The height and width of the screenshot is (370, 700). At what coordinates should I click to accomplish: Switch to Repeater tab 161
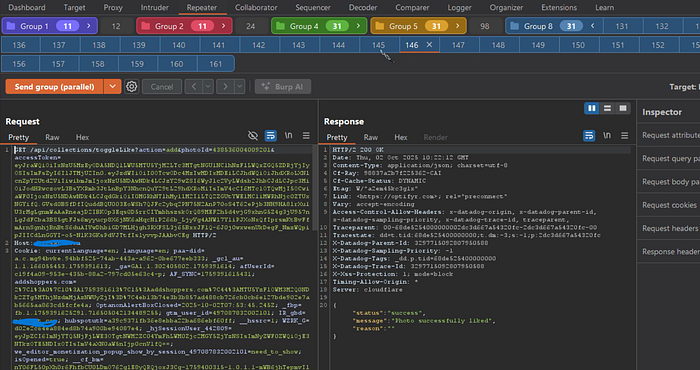pyautogui.click(x=215, y=64)
